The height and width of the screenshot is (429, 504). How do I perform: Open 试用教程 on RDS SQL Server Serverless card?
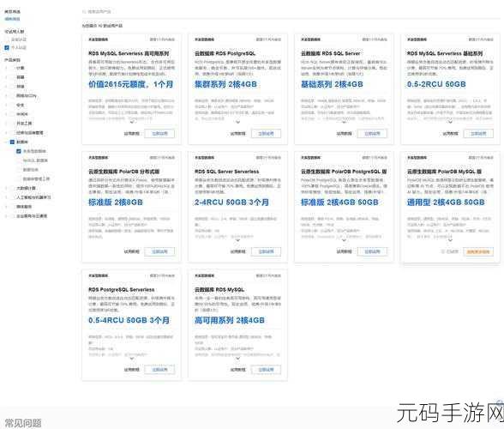tap(238, 251)
